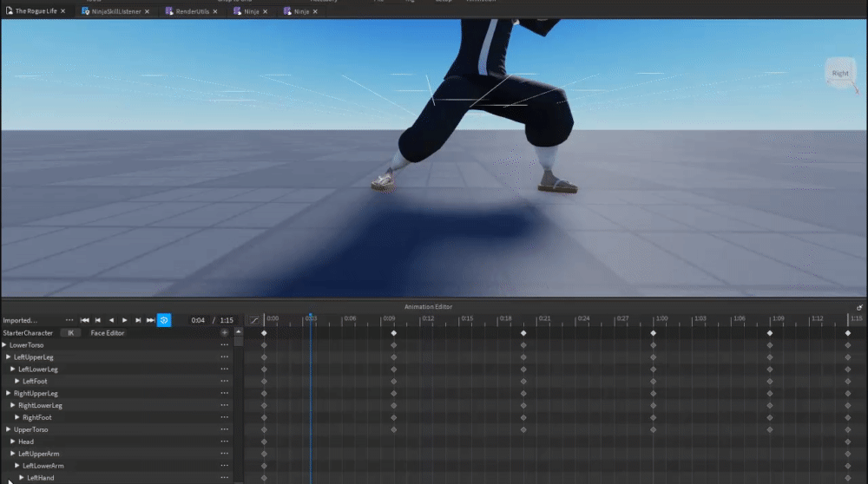Select the UpperTorso keyframe at 1:00
Screen dimensions: 868x484
tap(654, 429)
